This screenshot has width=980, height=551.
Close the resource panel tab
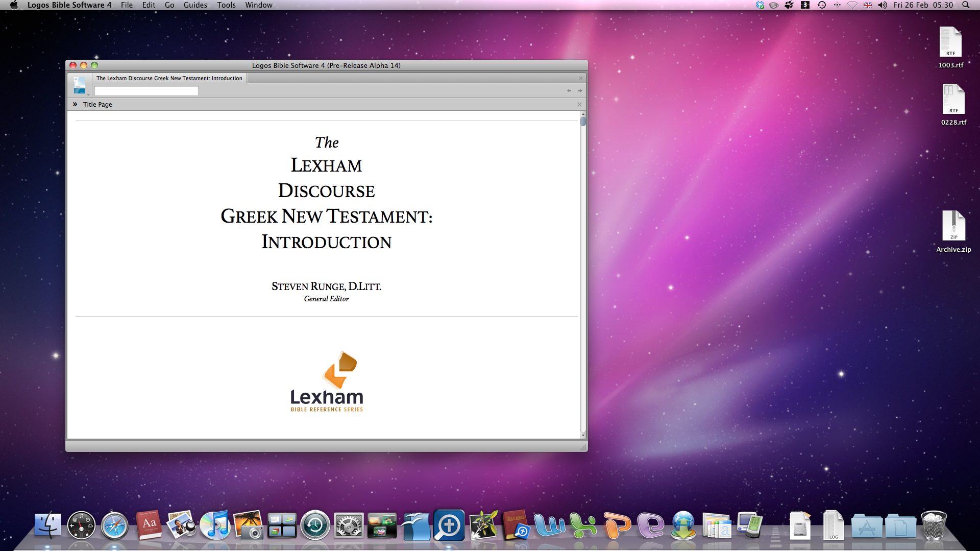[580, 78]
